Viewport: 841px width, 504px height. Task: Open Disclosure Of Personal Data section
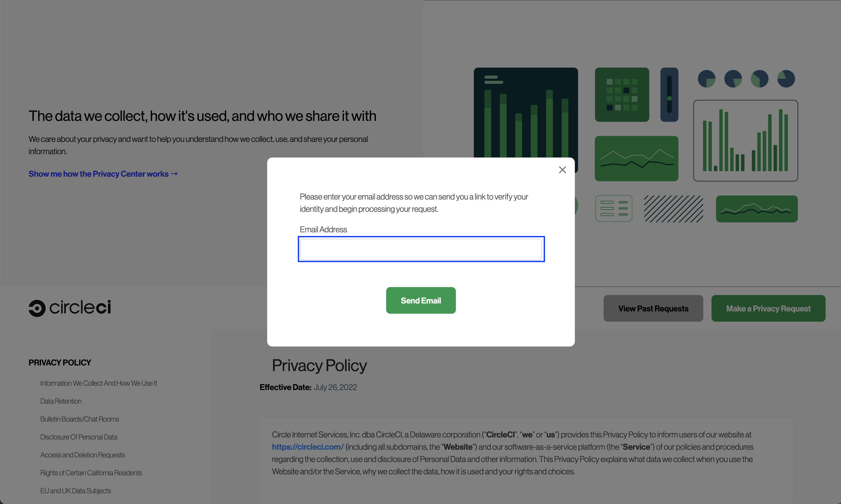[x=79, y=437]
